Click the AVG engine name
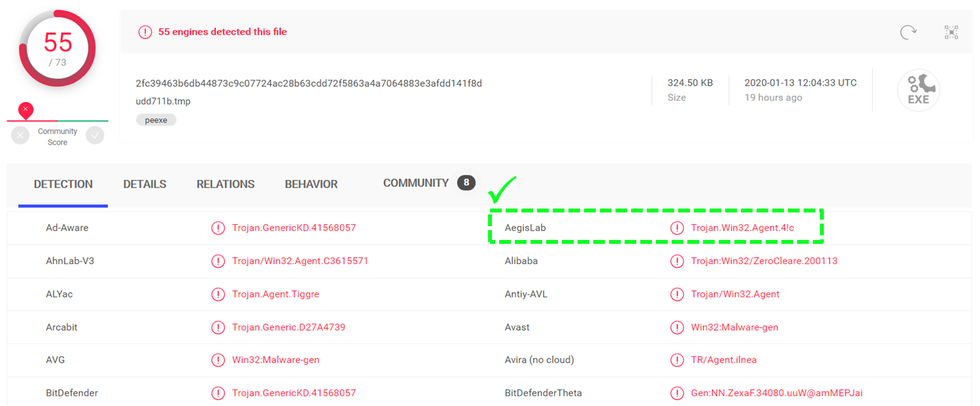 point(56,360)
